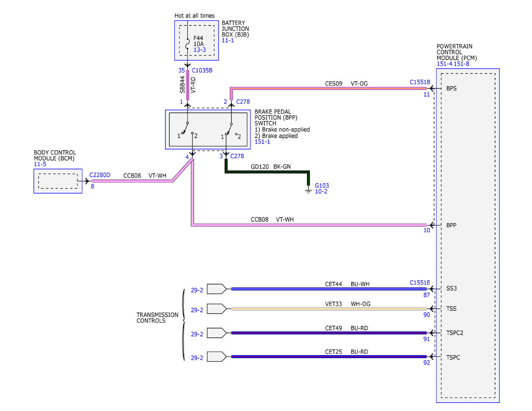Click the off-page connector symbol on the CET49 wire
The image size is (532, 411).
(x=217, y=333)
